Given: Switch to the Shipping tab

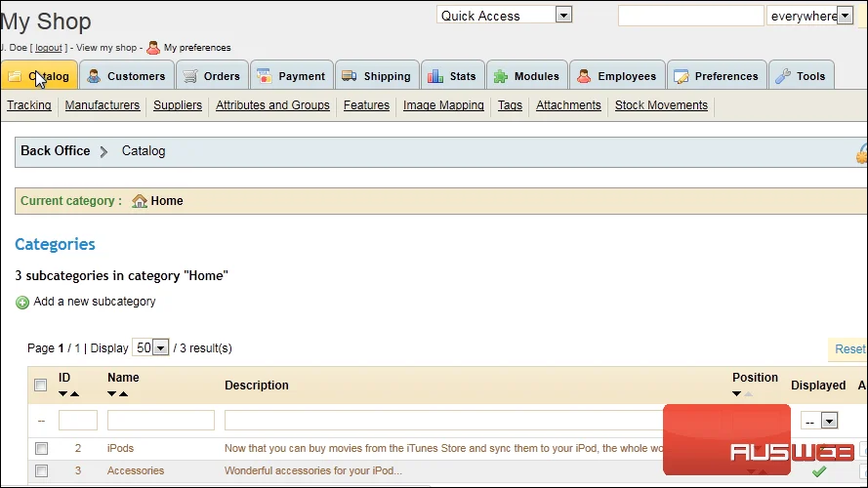Looking at the screenshot, I should (377, 76).
